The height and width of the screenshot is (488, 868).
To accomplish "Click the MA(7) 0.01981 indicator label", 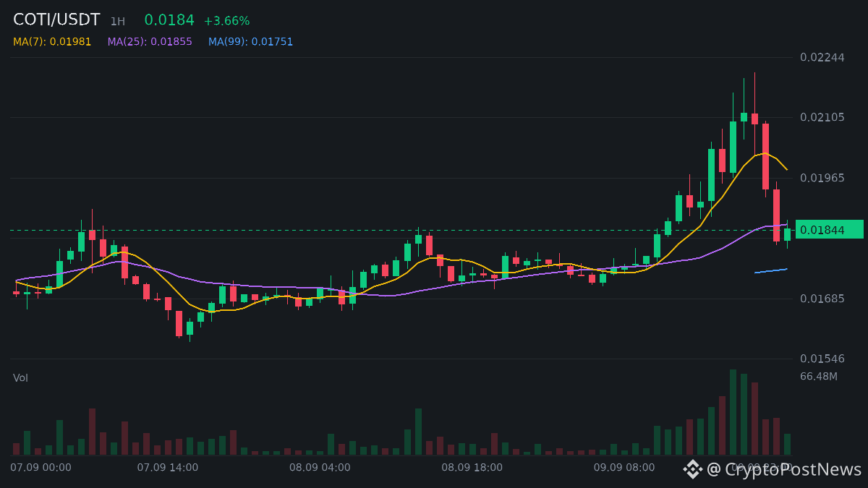I will click(x=52, y=42).
